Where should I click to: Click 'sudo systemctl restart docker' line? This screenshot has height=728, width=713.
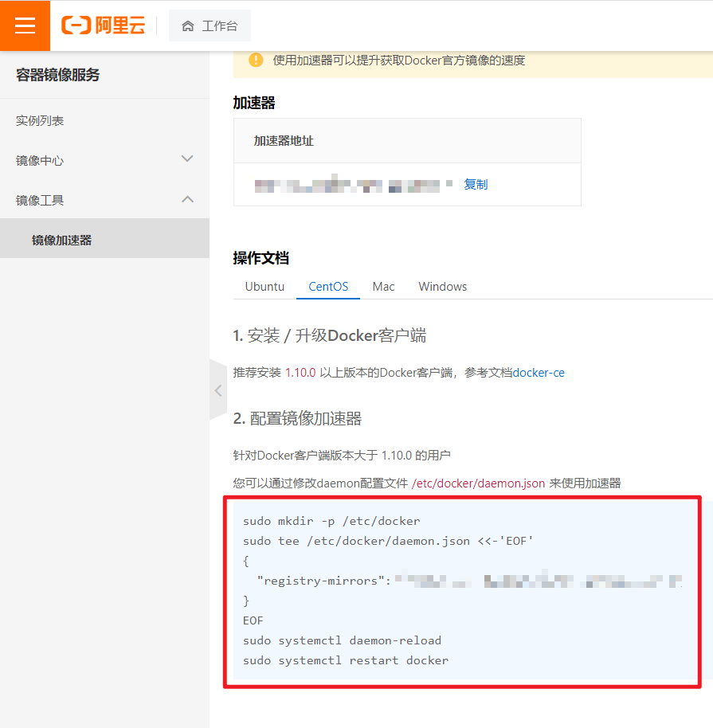pos(346,660)
